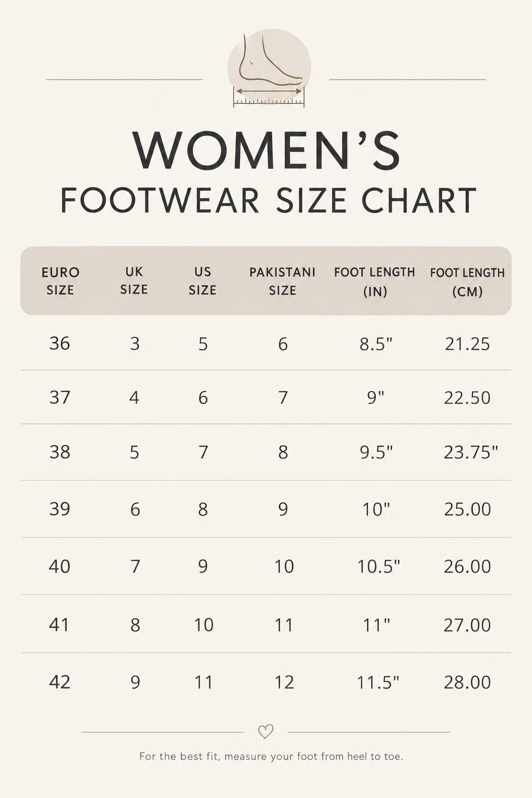Click the WOMEN'S title text

tap(267, 150)
